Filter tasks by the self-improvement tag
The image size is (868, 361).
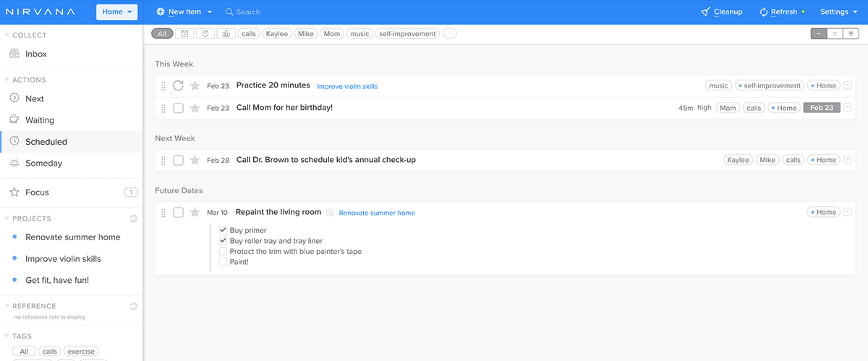click(407, 34)
